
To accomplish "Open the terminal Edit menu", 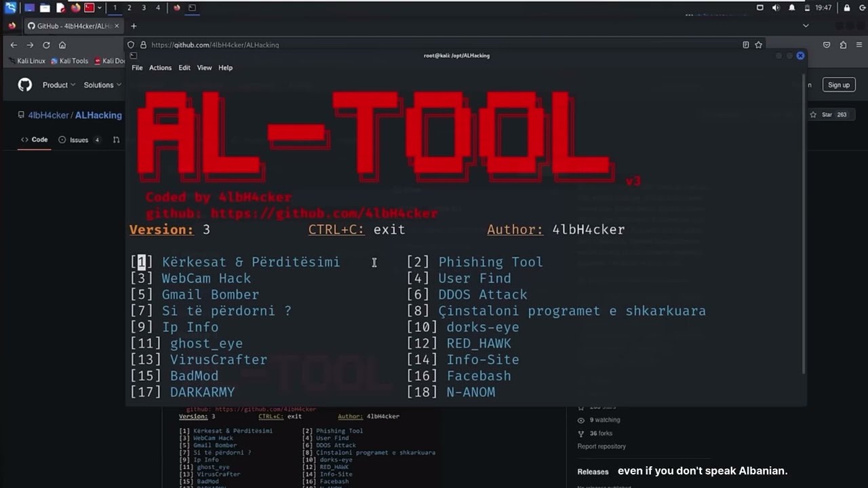I will 184,68.
